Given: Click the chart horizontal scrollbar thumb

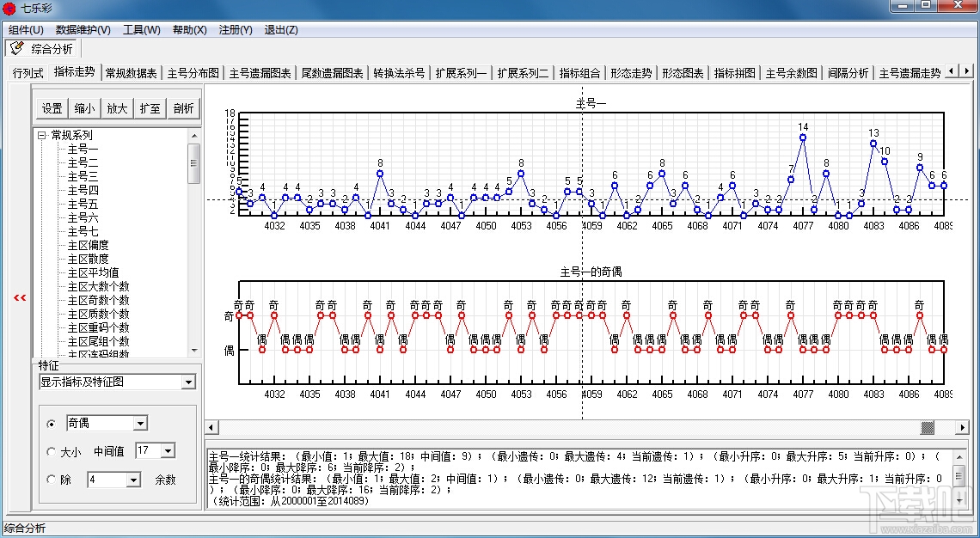Looking at the screenshot, I should click(x=928, y=427).
